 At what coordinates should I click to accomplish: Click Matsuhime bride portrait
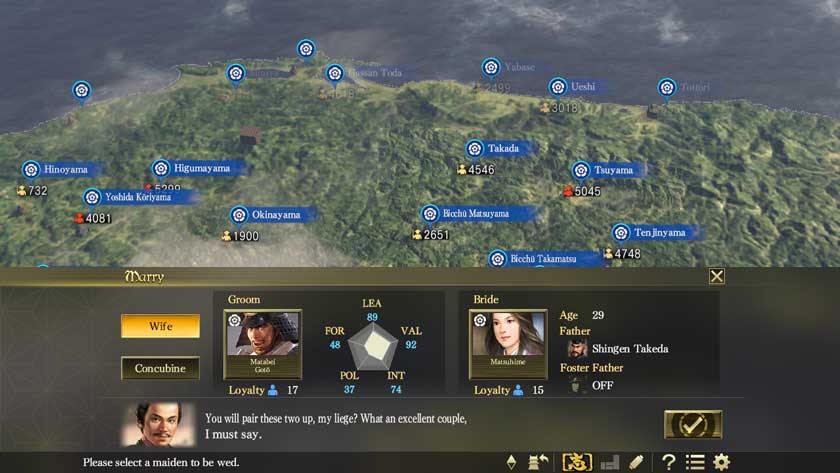508,344
